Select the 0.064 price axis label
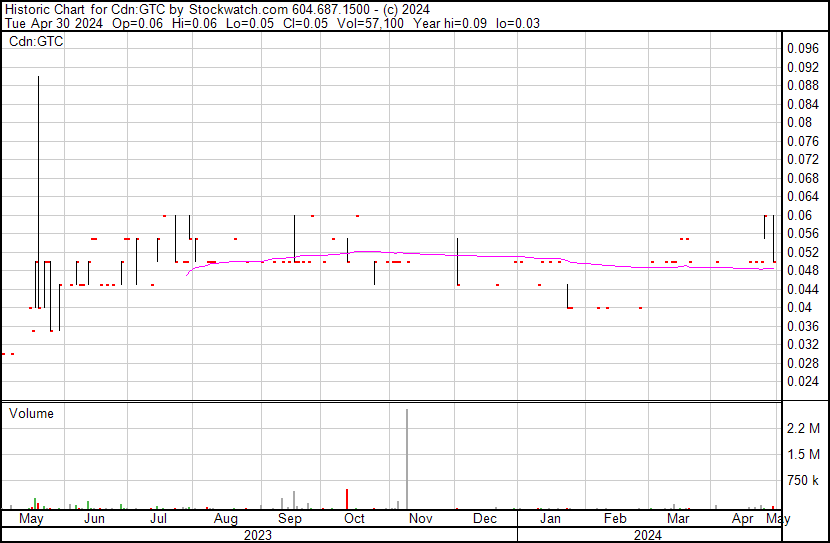This screenshot has width=830, height=543. tap(802, 196)
